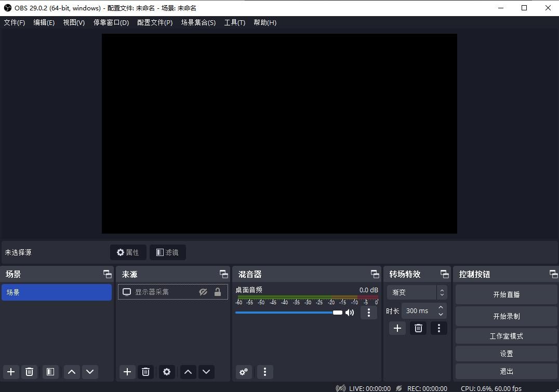The width and height of the screenshot is (559, 392).
Task: Delete the selected scene with trash icon
Action: coord(30,372)
